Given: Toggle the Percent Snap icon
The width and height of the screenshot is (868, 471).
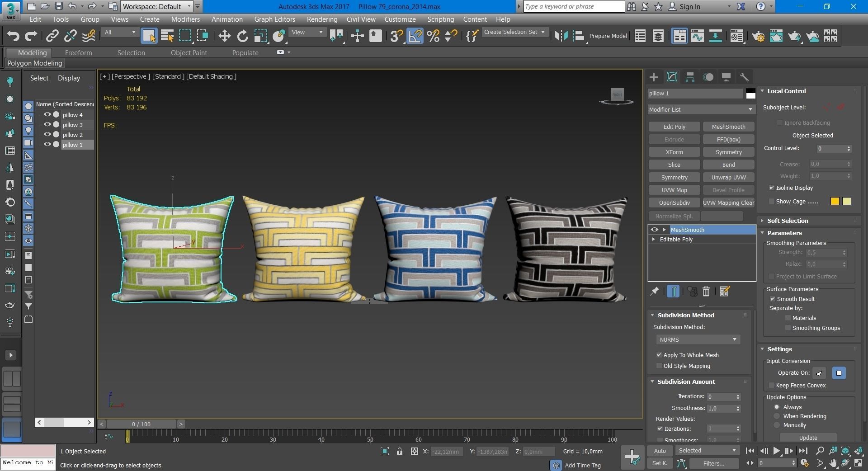Looking at the screenshot, I should pyautogui.click(x=433, y=36).
